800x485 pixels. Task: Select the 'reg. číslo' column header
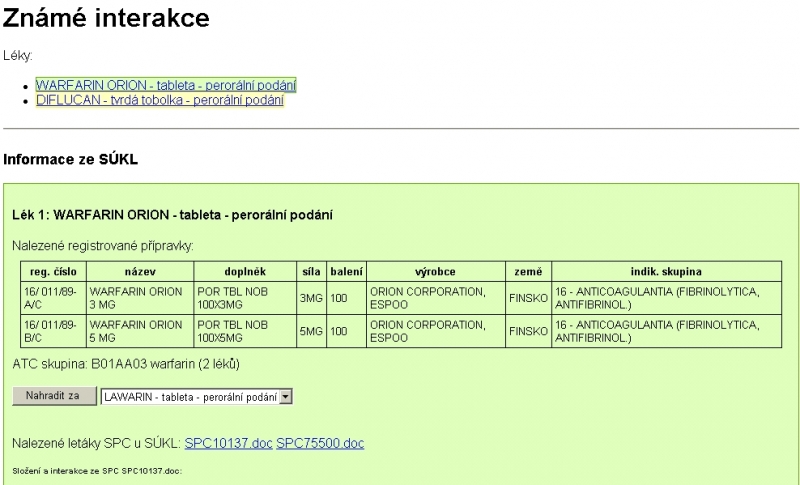[54, 271]
